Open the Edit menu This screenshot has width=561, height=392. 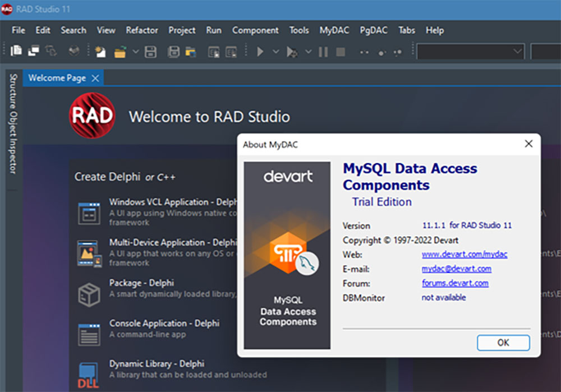pos(43,30)
